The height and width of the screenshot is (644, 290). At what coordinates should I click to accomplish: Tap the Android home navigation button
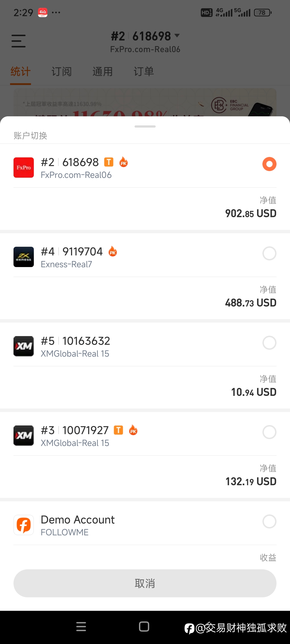144,626
